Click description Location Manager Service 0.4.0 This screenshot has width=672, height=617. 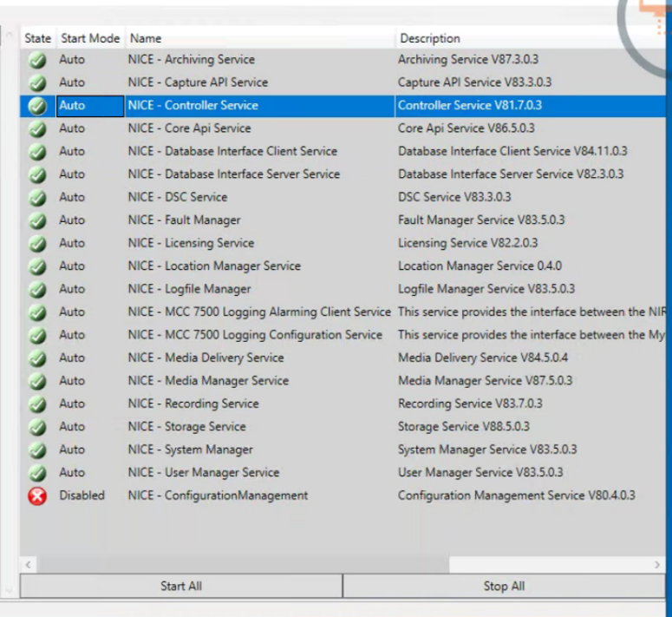click(x=480, y=266)
